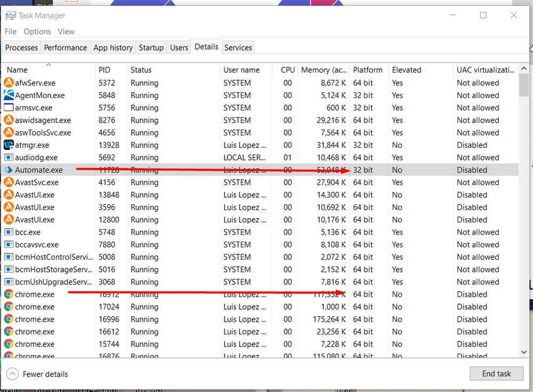This screenshot has height=392, width=533.
Task: Sort by the Platform column header
Action: (369, 70)
